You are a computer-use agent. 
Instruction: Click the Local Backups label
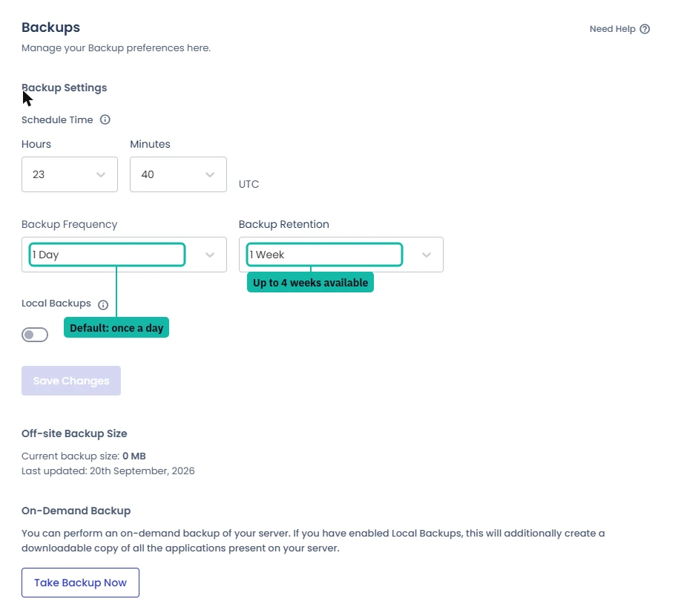tap(56, 304)
